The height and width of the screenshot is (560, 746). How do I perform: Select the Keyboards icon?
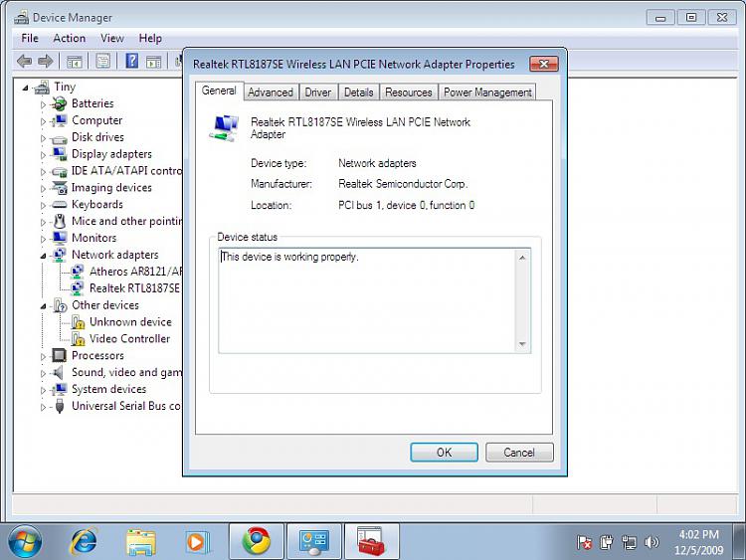[x=60, y=205]
